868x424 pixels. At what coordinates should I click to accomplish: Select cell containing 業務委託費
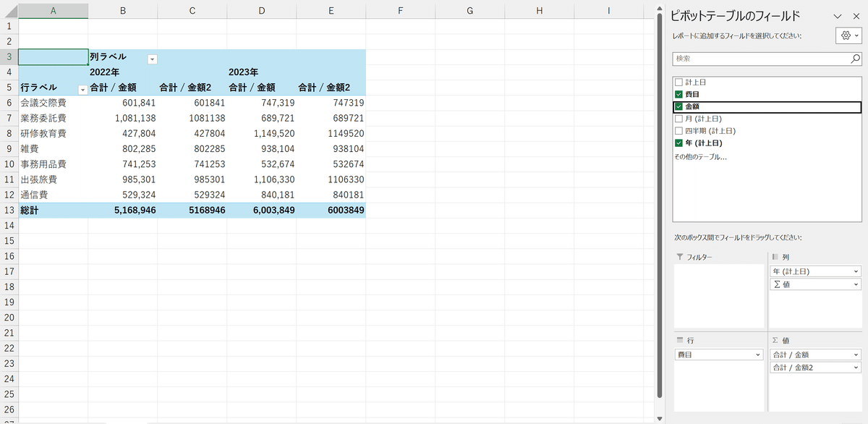pos(53,118)
